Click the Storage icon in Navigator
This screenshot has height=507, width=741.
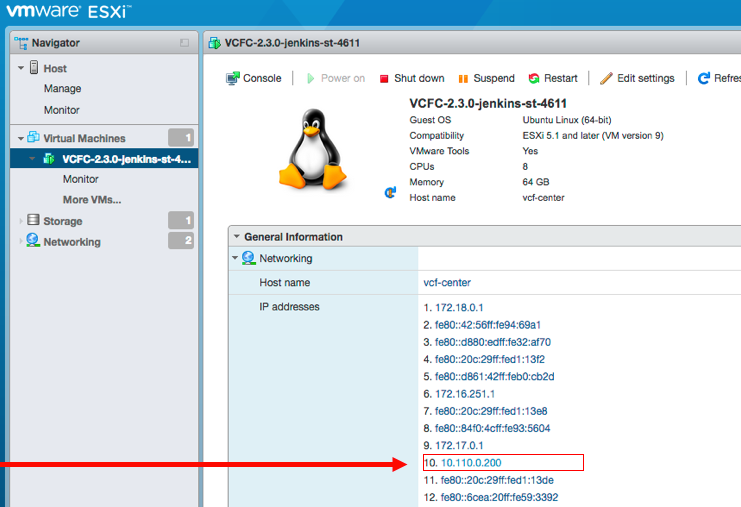33,220
